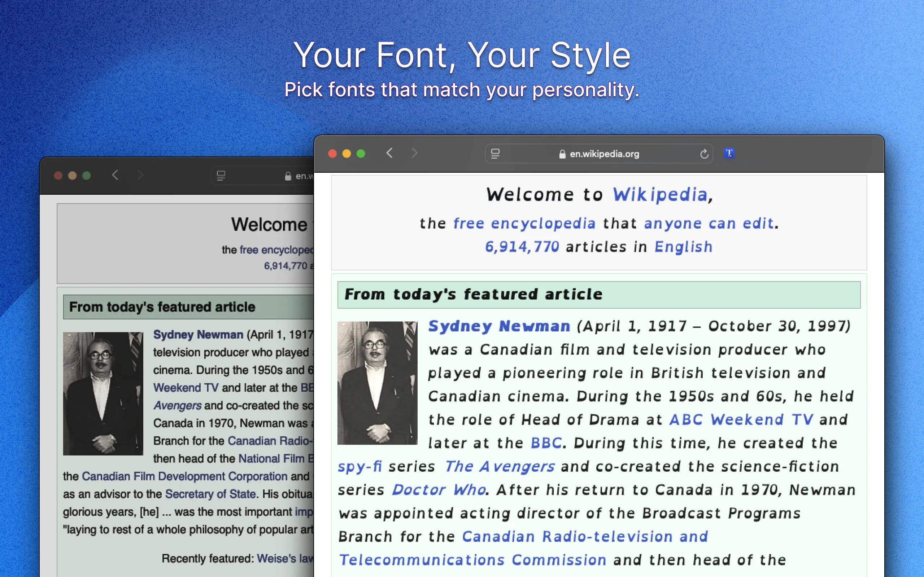Screen dimensions: 924x577
Task: Follow The Avengers link in the front window
Action: coord(500,467)
